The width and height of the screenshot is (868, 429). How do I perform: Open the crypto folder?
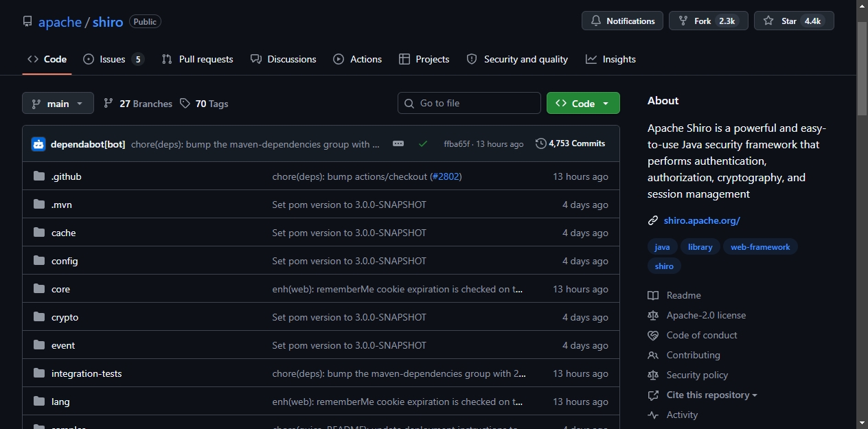click(x=65, y=317)
